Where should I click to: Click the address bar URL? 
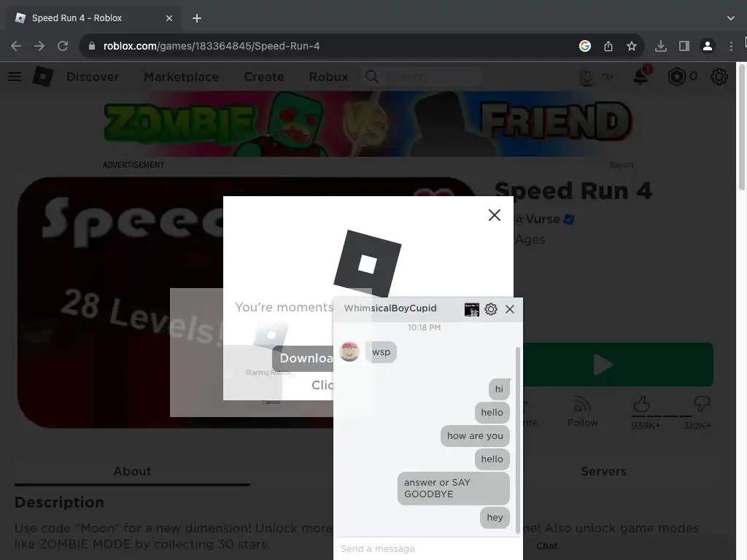(x=211, y=46)
